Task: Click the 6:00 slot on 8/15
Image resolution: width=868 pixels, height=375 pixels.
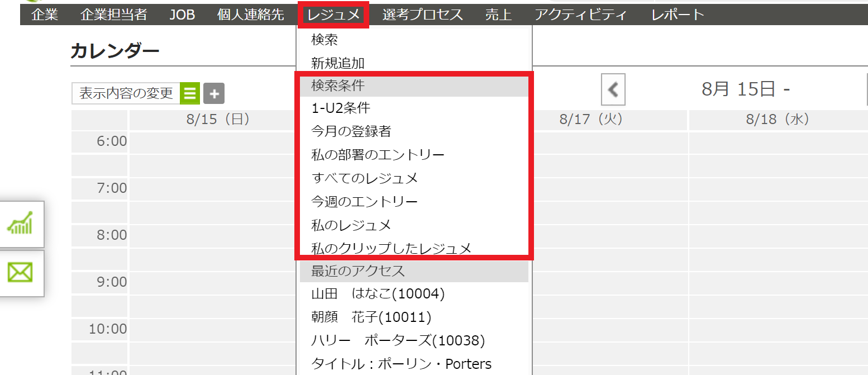Action: click(213, 143)
